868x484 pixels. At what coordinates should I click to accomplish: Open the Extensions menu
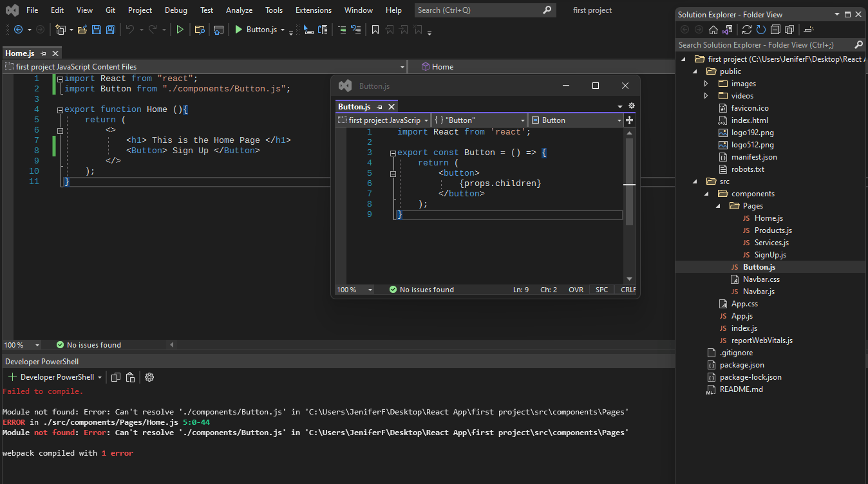point(313,10)
